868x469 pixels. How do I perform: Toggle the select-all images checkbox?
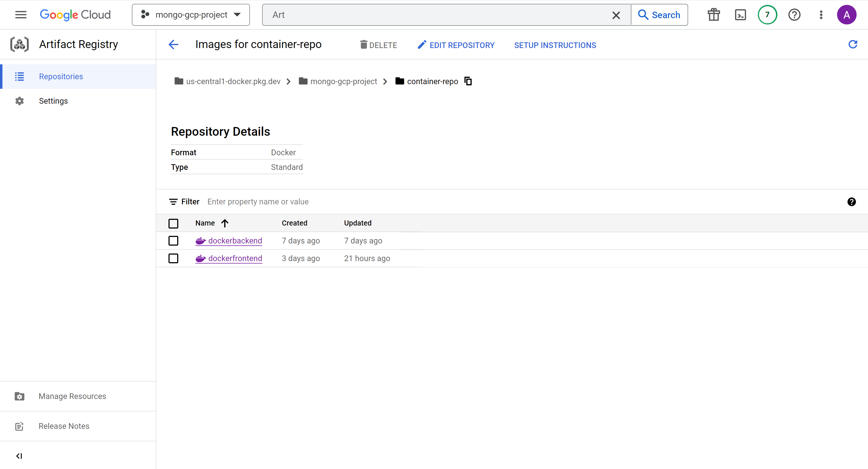click(x=173, y=223)
